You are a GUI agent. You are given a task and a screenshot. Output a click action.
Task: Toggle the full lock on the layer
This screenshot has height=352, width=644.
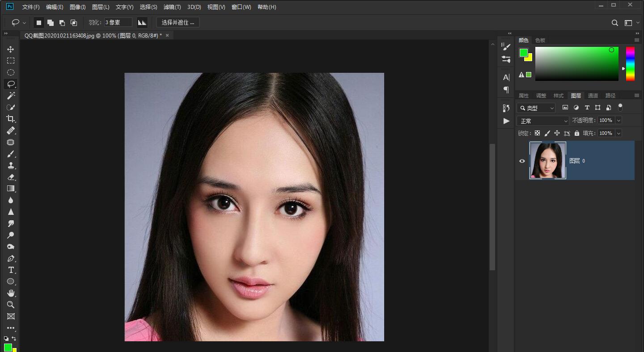coord(577,133)
